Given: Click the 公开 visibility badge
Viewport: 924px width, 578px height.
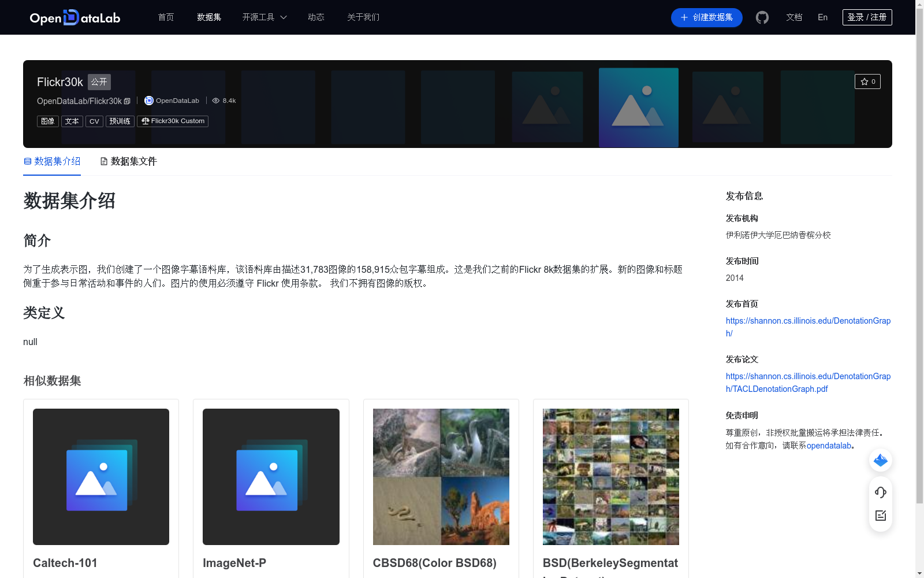Looking at the screenshot, I should (x=99, y=82).
